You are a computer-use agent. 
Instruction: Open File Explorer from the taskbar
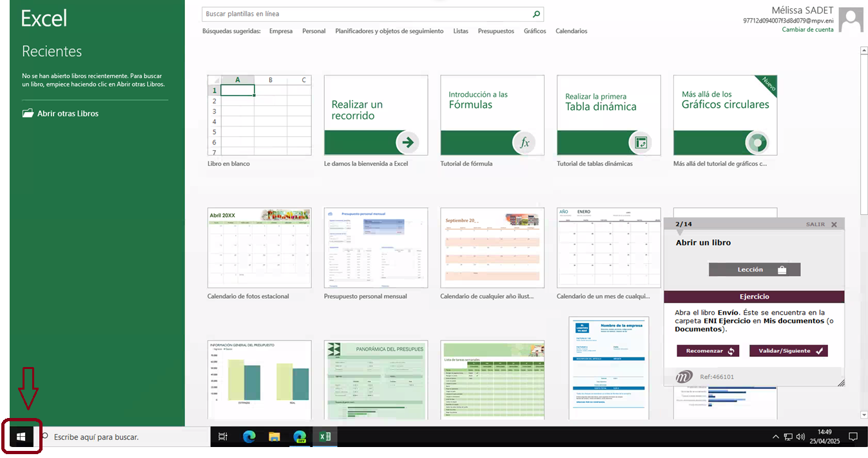[275, 437]
